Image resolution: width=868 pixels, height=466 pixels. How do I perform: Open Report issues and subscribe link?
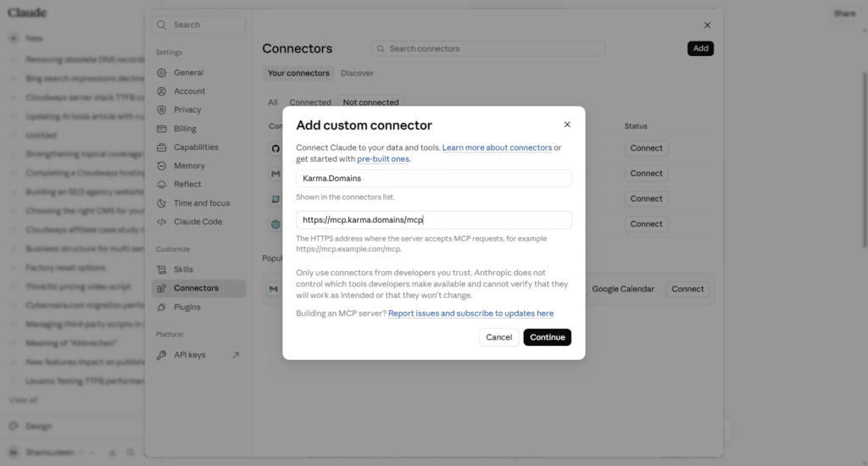pyautogui.click(x=470, y=313)
